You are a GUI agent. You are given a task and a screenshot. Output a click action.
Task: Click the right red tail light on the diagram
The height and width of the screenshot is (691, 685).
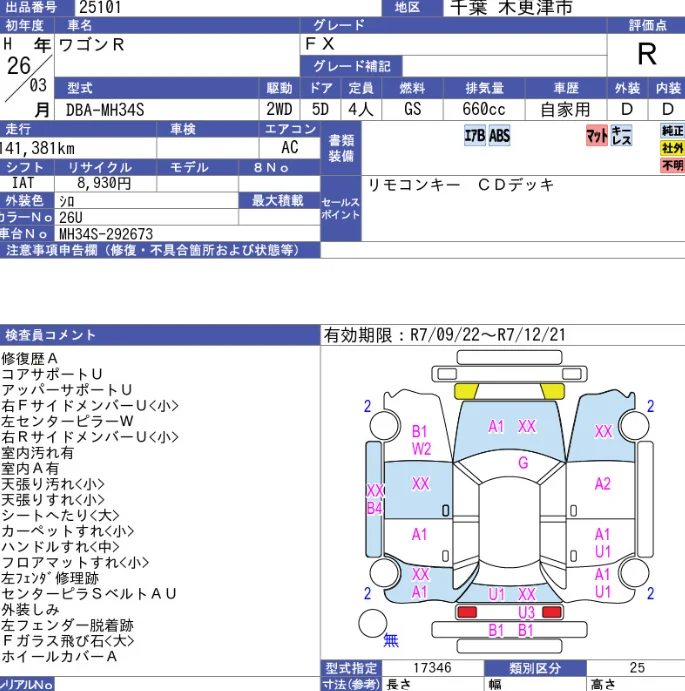(x=551, y=612)
